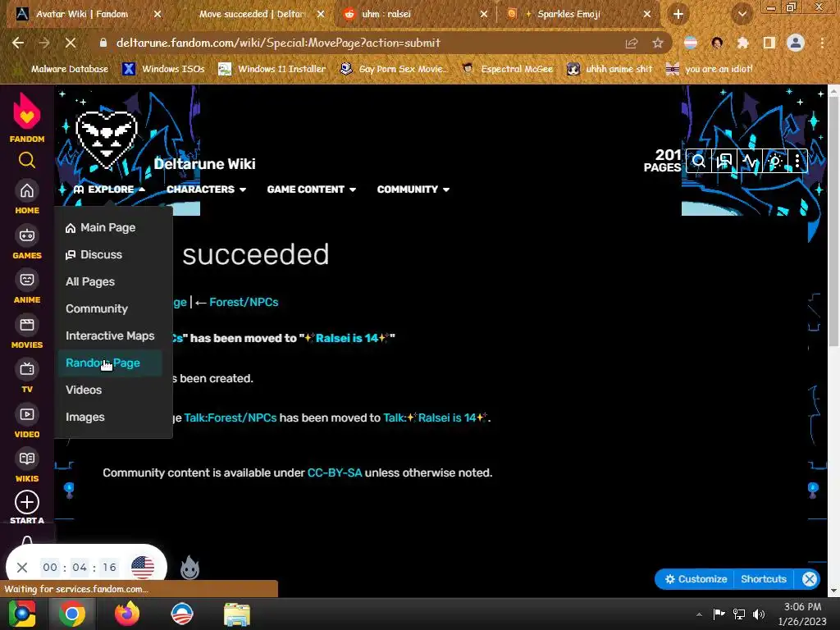The height and width of the screenshot is (630, 840).
Task: Open the wiki search magnifier icon
Action: pos(699,161)
